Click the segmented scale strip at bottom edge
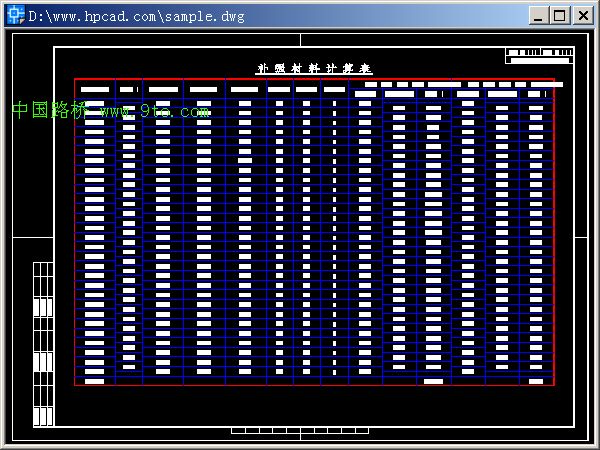The height and width of the screenshot is (450, 600). click(x=300, y=430)
